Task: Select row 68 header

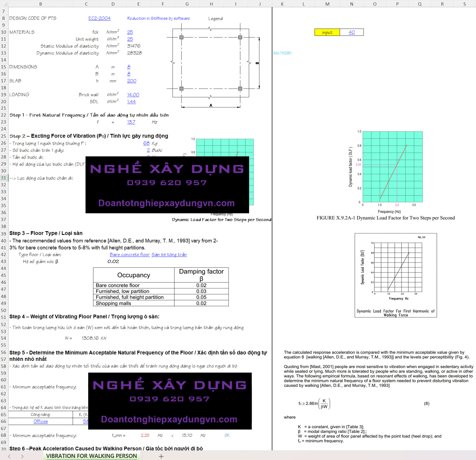Action: (x=3, y=435)
